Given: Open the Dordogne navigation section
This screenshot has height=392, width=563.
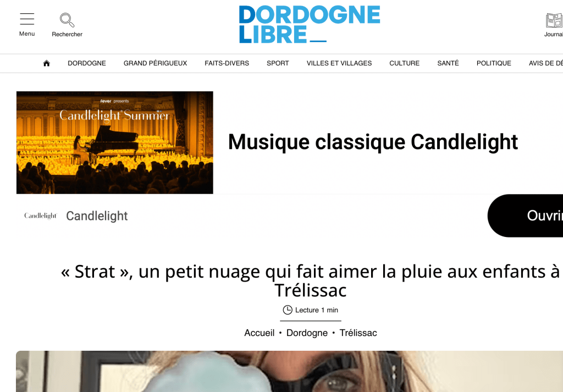Looking at the screenshot, I should 87,63.
